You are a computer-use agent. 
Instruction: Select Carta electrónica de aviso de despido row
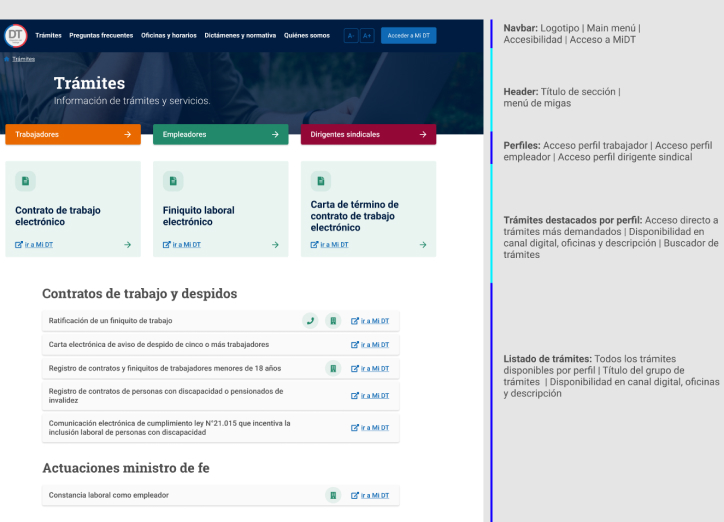tap(221, 345)
